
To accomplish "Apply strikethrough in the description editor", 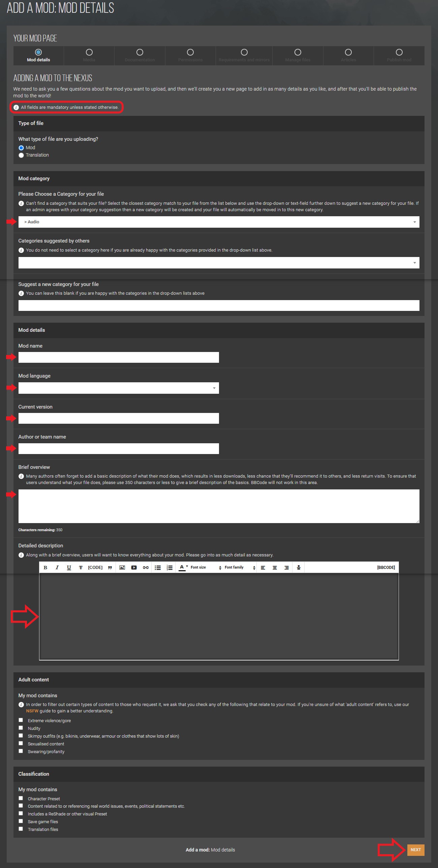I will (x=81, y=568).
